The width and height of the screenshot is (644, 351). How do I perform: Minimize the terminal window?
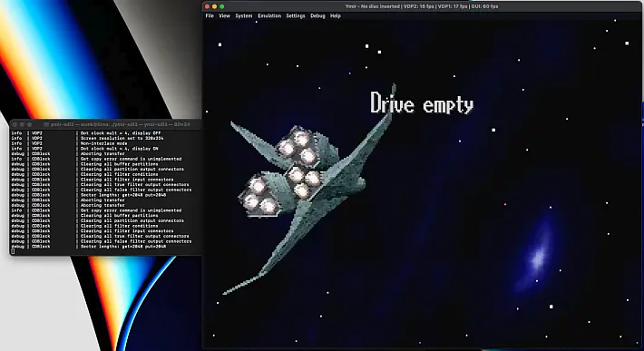22,124
